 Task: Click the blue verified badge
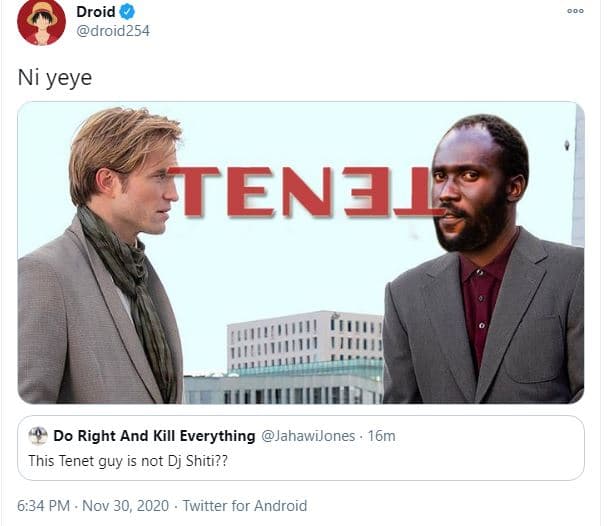coord(128,12)
